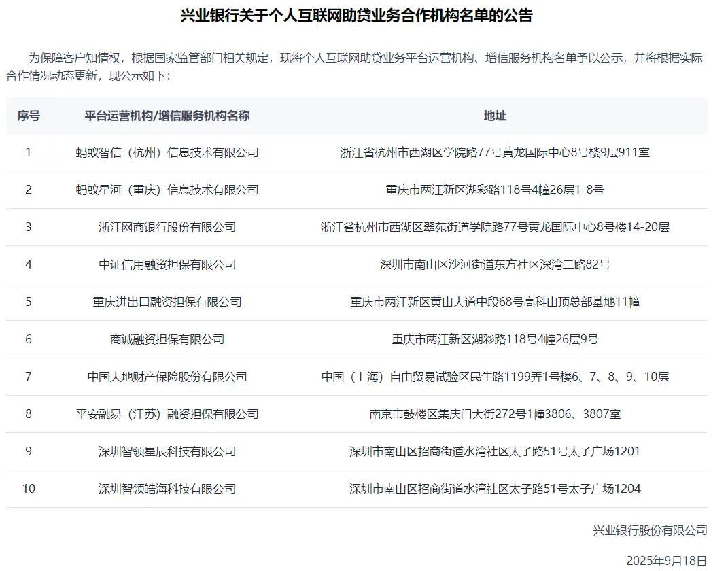Select company name '中证信用融资担保有限公司'
The width and height of the screenshot is (728, 571).
(x=167, y=264)
